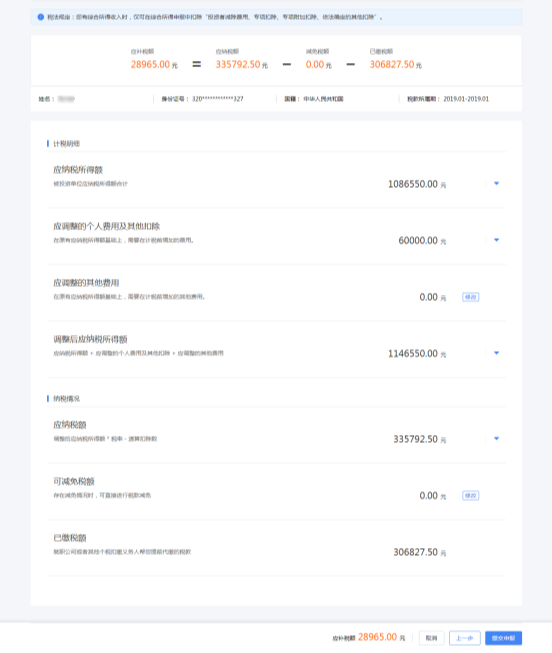Click the 计税明细 section heading
The height and width of the screenshot is (653, 552).
[x=67, y=144]
